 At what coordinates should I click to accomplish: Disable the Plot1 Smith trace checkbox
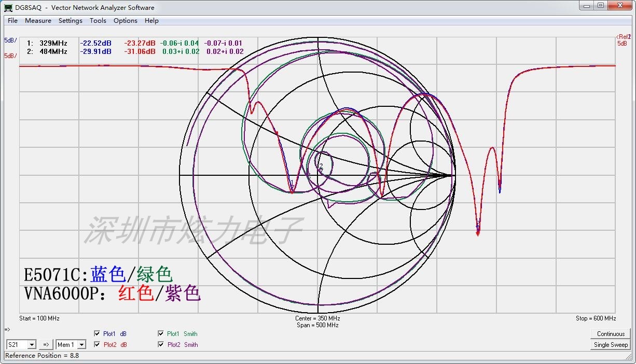[161, 334]
